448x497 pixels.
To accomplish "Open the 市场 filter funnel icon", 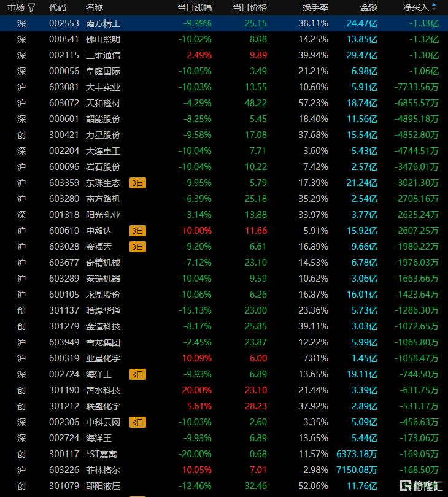I will (31, 7).
